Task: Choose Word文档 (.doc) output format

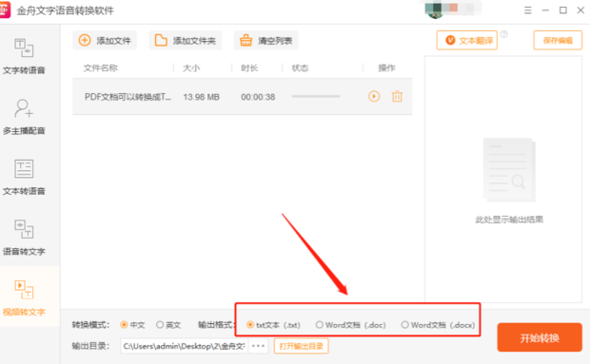Action: [351, 324]
